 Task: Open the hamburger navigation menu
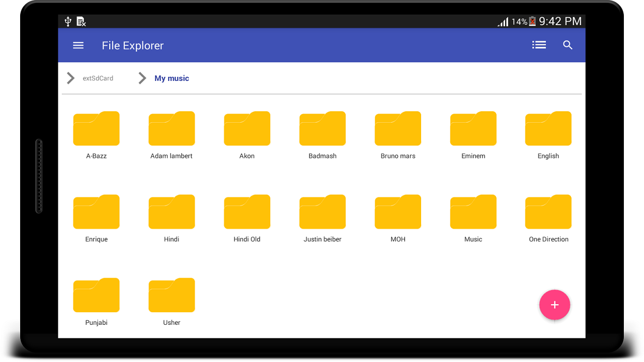(78, 45)
